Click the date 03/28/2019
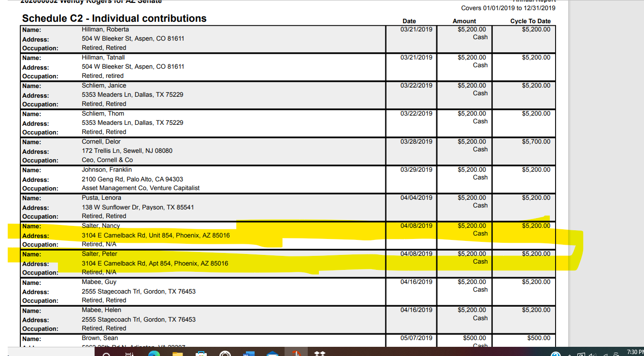The width and height of the screenshot is (644, 356). coord(416,141)
